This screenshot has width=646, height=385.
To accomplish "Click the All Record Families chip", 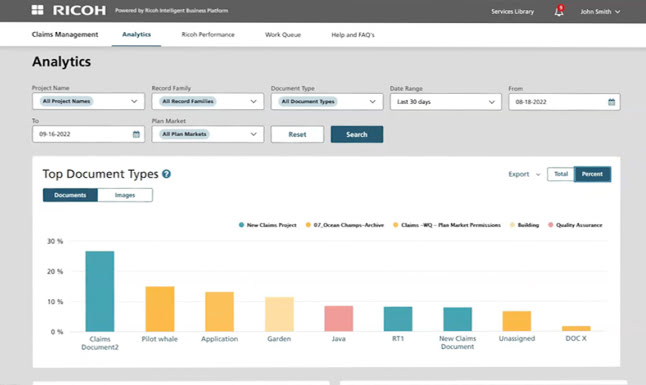I will pos(187,101).
